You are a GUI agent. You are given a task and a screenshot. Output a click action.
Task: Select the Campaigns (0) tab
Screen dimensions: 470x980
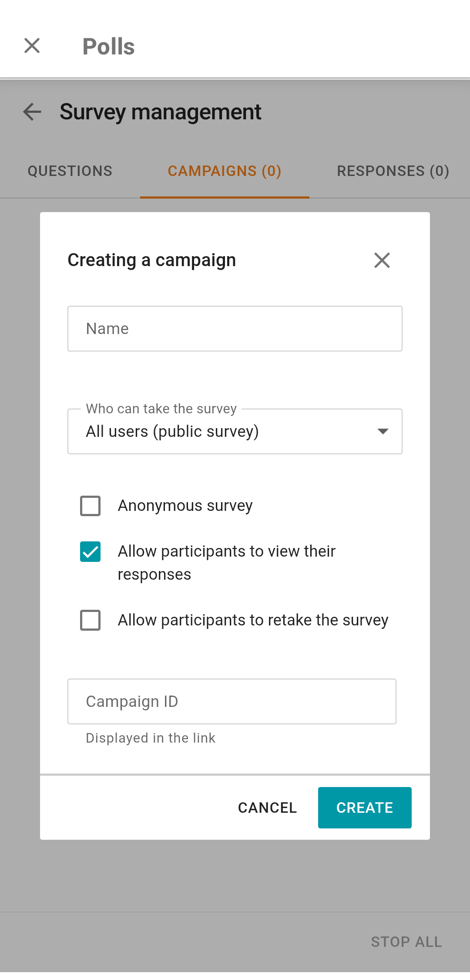click(225, 171)
